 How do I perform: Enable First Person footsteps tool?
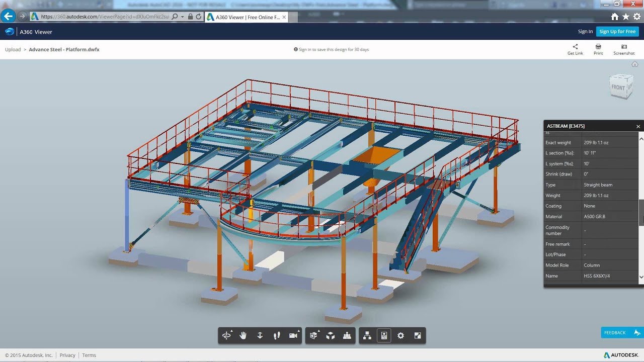click(x=276, y=335)
